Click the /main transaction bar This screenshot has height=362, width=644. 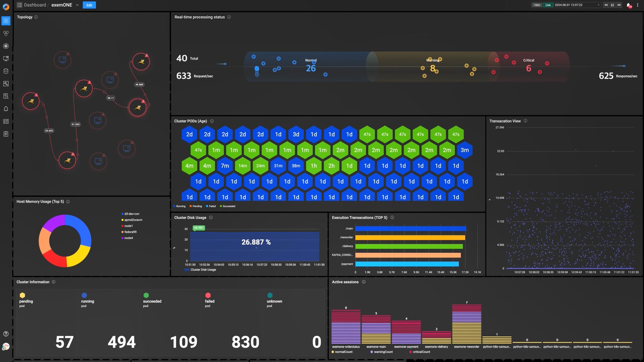tap(411, 229)
